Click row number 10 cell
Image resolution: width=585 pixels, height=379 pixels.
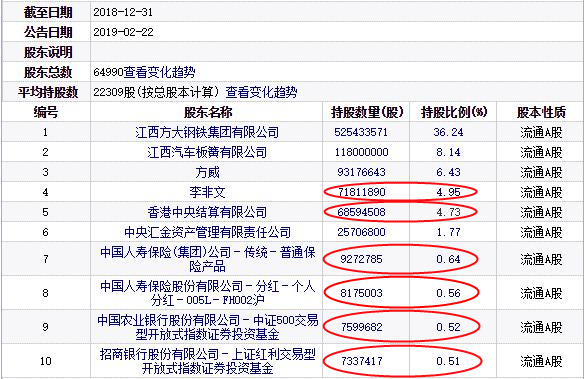[x=46, y=361]
